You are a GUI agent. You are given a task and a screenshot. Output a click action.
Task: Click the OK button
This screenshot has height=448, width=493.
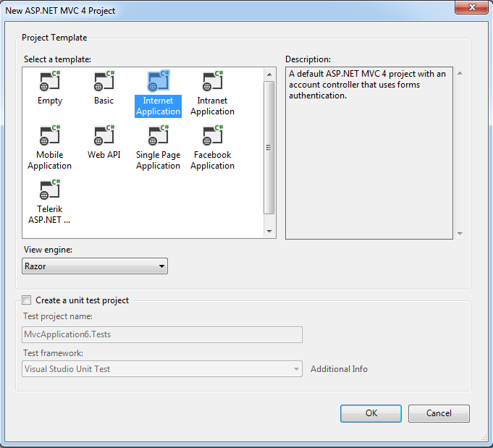[371, 413]
